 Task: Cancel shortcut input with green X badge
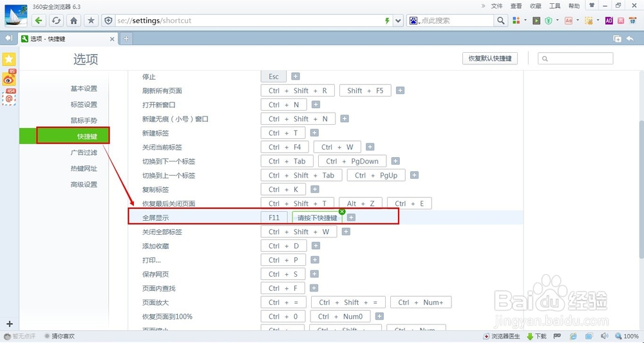(342, 211)
